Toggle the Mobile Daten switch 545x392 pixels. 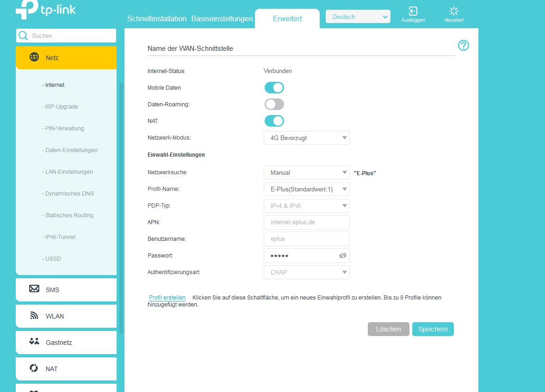274,88
